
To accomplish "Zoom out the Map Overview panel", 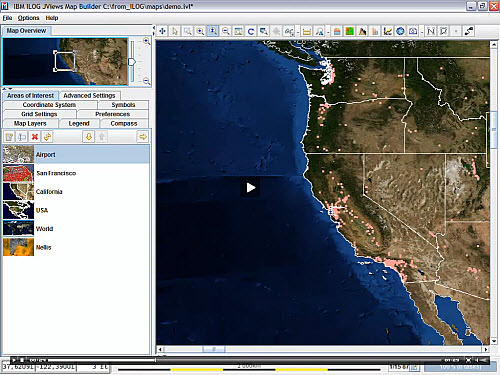I will 146,81.
